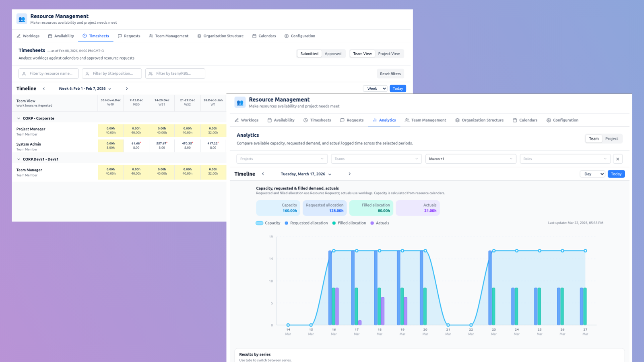Click the Filter by resource name field

48,73
